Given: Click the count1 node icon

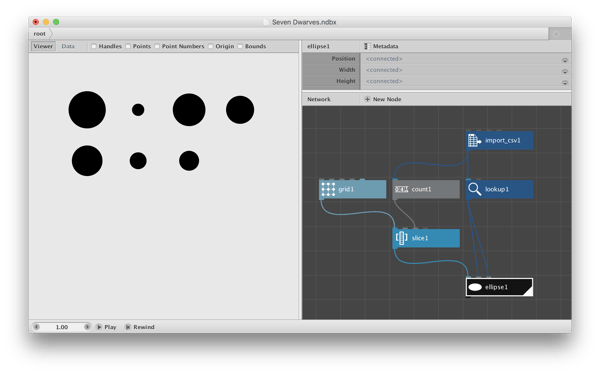Looking at the screenshot, I should coord(401,189).
